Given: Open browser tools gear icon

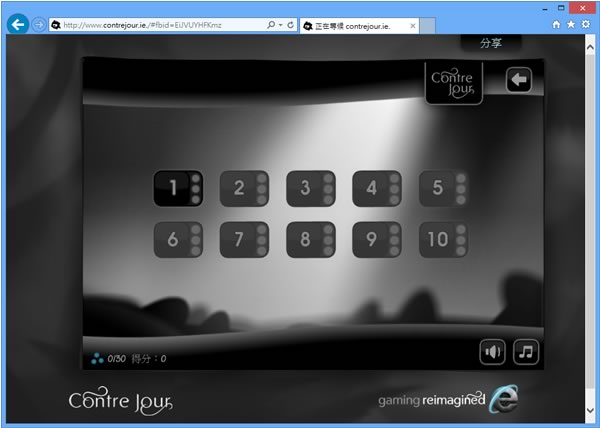Looking at the screenshot, I should click(x=586, y=24).
